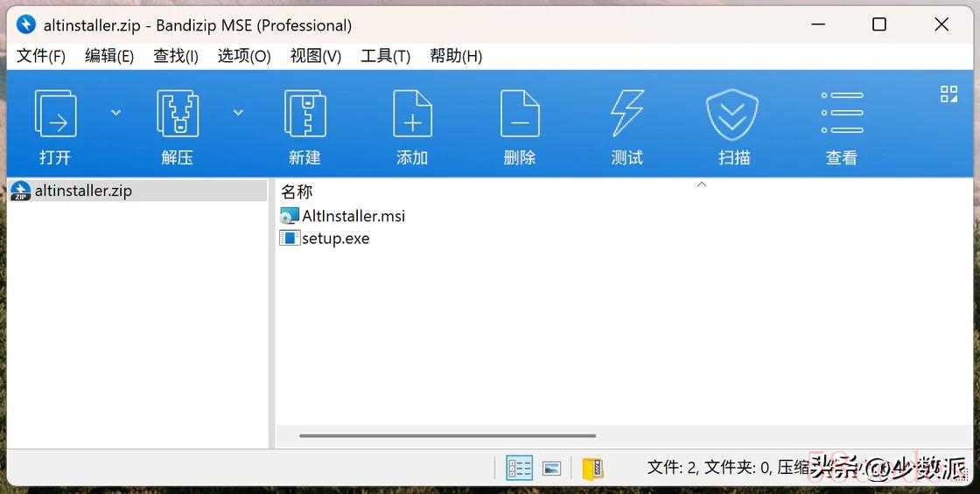Screen dimensions: 980x494
Task: Click the 测试 (Test archive) lightning icon
Action: click(626, 115)
